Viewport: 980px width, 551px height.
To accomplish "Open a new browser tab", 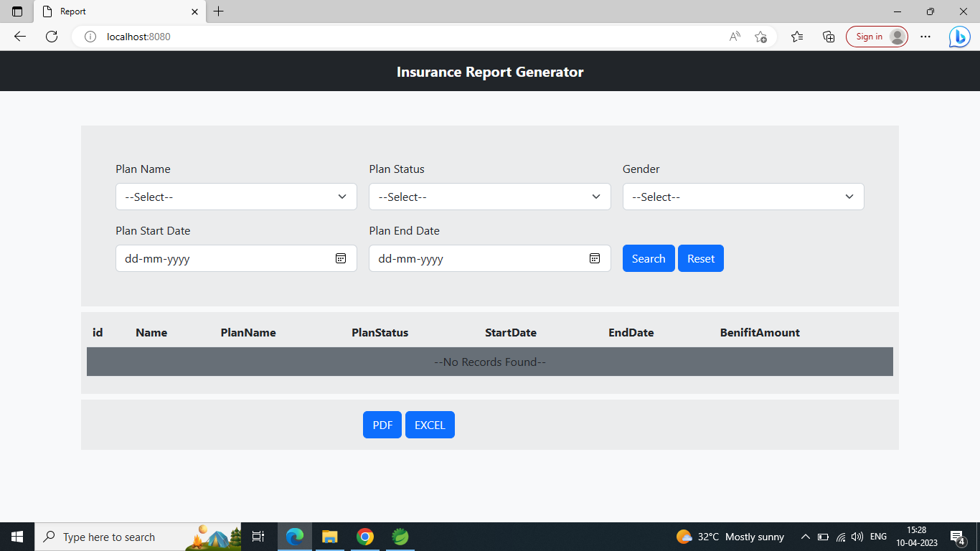I will [x=219, y=11].
